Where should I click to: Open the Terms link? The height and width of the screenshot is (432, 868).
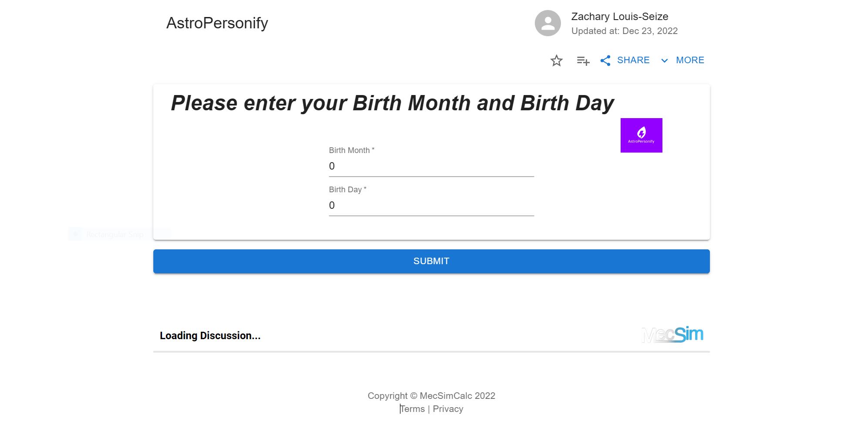tap(412, 409)
